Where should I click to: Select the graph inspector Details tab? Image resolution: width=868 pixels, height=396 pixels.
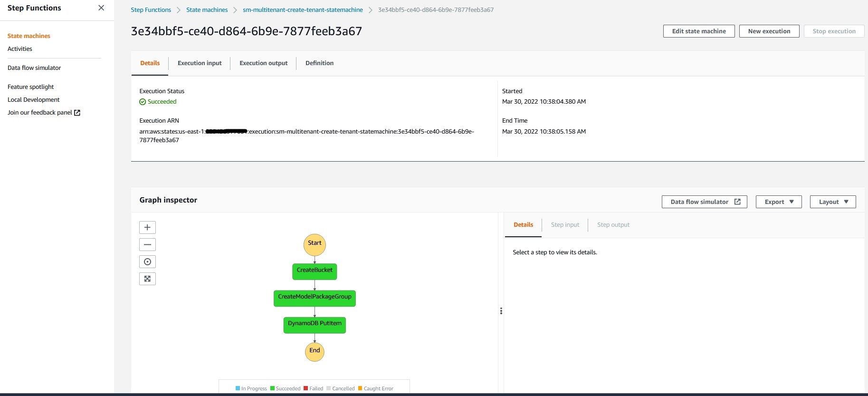[523, 225]
